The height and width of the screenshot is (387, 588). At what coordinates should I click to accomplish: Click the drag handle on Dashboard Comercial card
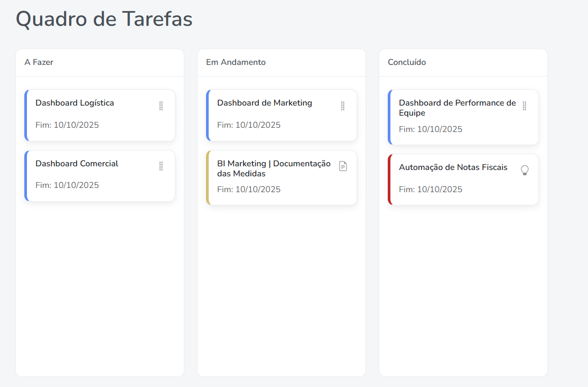(161, 166)
